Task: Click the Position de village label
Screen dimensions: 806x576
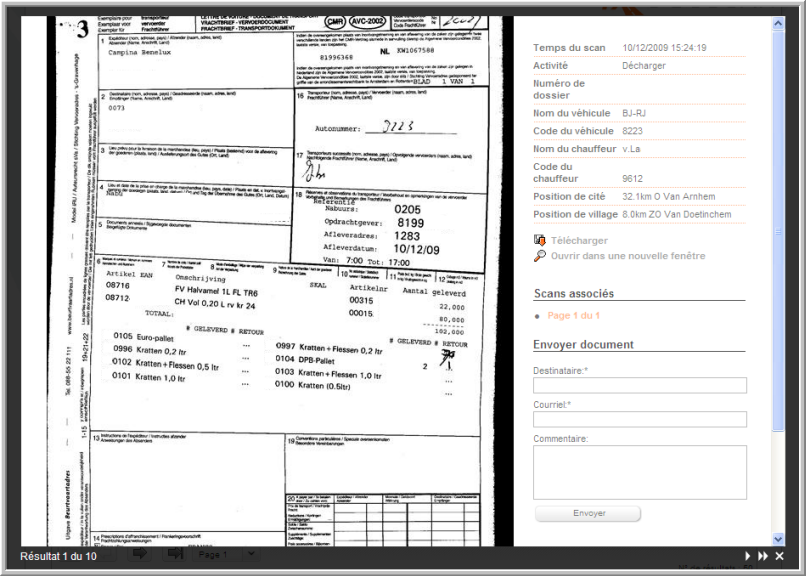Action: (x=575, y=214)
